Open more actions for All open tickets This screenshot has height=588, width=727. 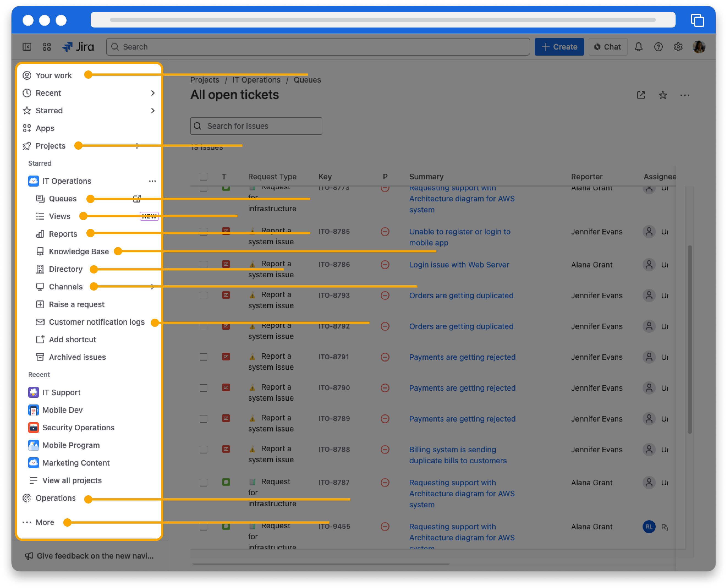[x=685, y=95]
